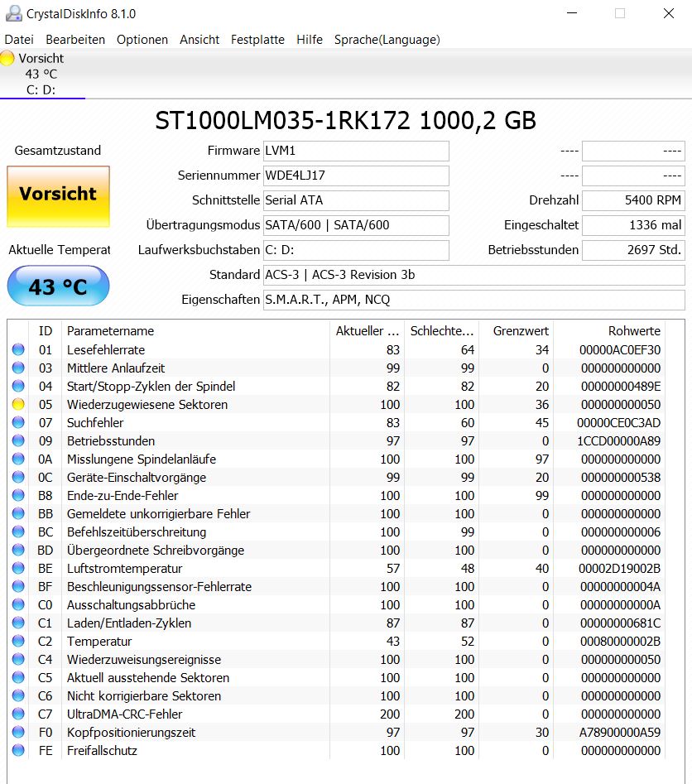Click the Aktuelle Temperat label
Screen dimensions: 692x784
[x=60, y=250]
